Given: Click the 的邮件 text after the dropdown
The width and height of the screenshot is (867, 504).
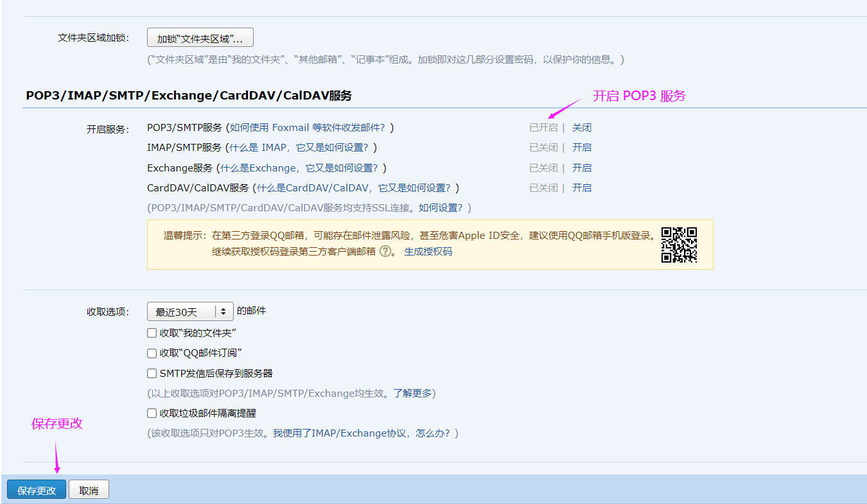Looking at the screenshot, I should tap(251, 311).
